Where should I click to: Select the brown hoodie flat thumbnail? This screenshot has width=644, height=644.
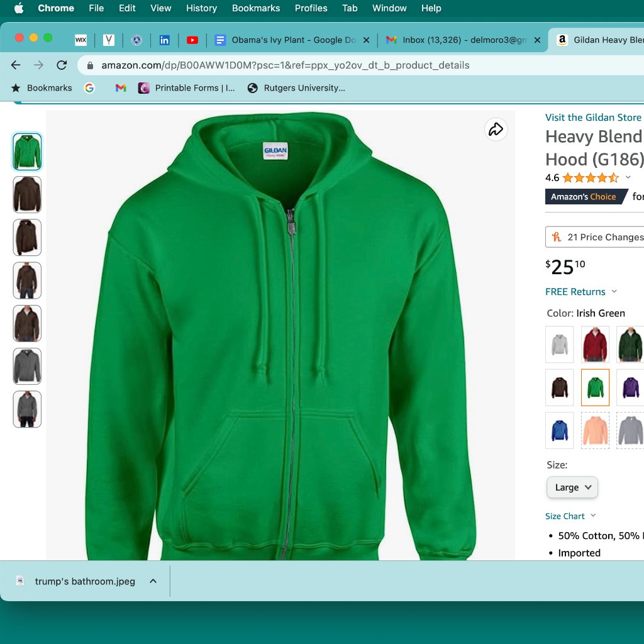27,195
